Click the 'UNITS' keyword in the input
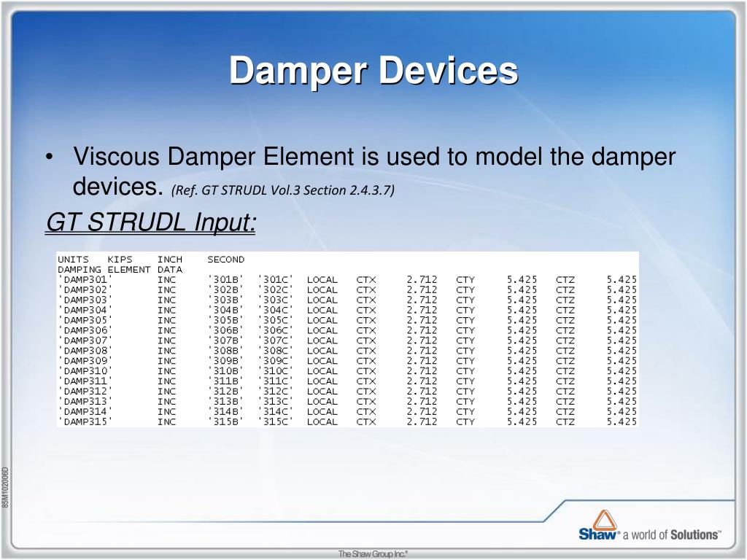Image resolution: width=747 pixels, height=560 pixels. pos(74,260)
